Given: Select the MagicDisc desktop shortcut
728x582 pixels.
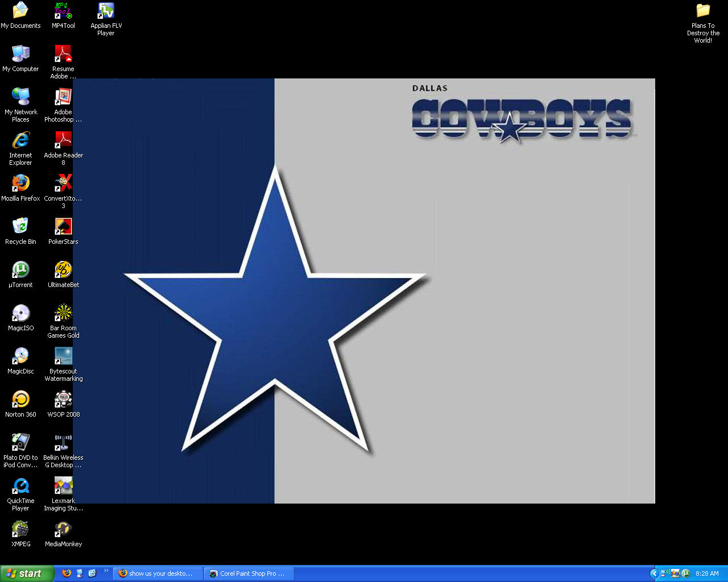Looking at the screenshot, I should [20, 361].
